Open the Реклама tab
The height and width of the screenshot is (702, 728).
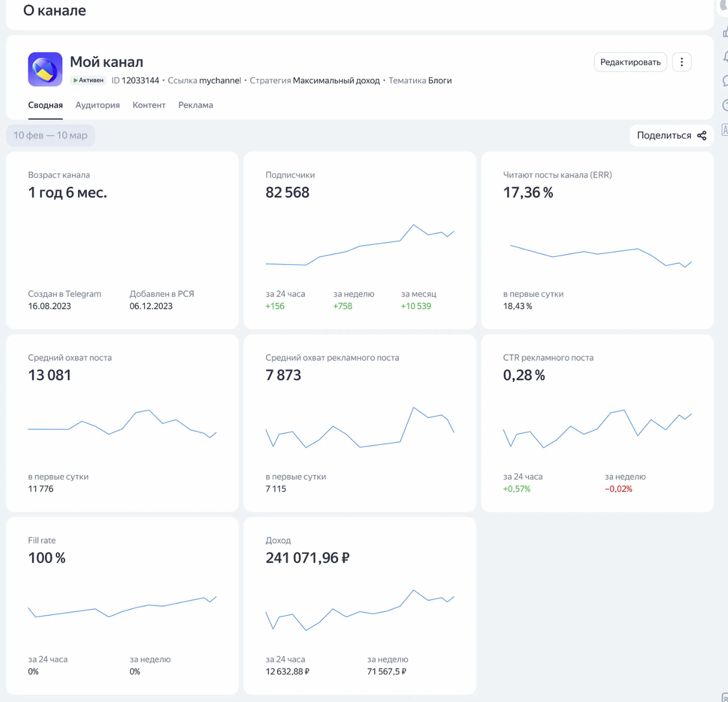click(195, 105)
